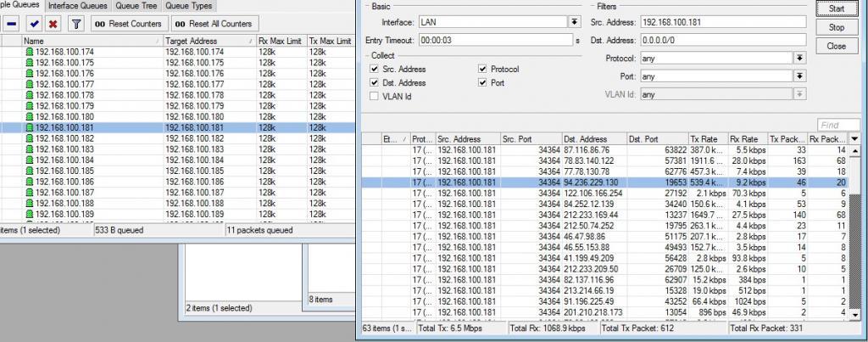Open the column chooser arrow in Torch table
The width and height of the screenshot is (868, 342).
coord(854,138)
